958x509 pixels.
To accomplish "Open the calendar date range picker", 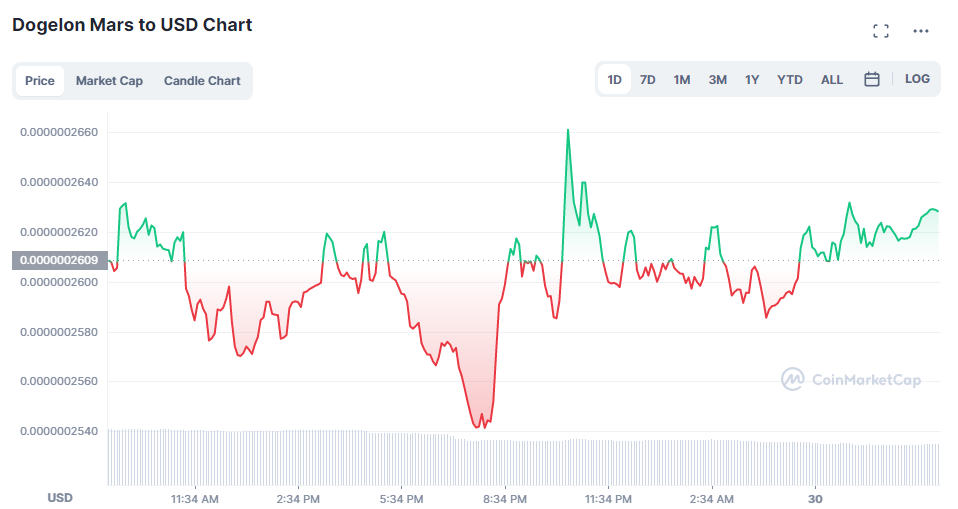I will coord(872,79).
